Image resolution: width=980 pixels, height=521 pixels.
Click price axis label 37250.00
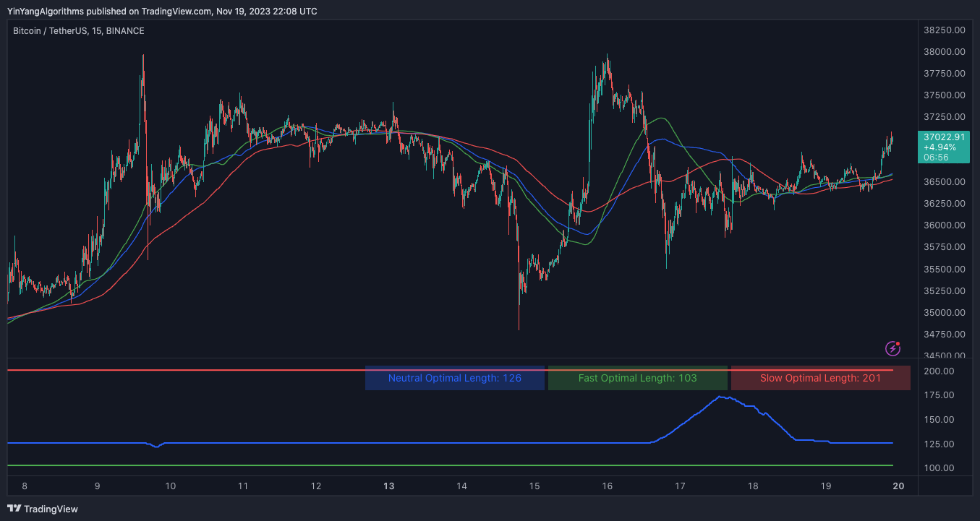[x=945, y=117]
